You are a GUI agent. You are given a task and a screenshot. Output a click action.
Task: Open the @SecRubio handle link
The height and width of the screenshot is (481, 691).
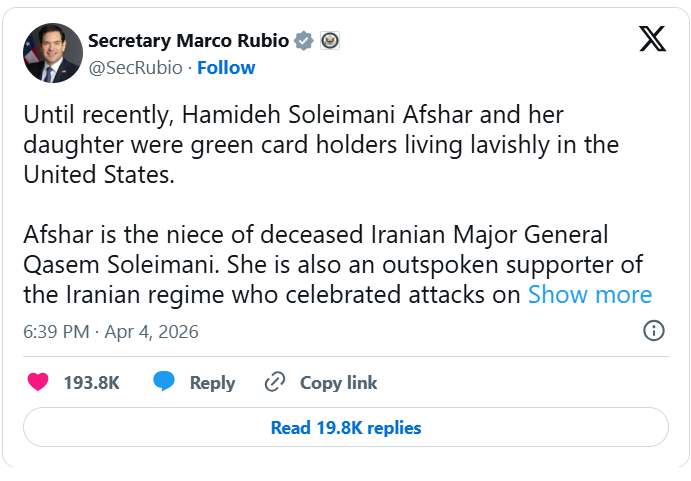[135, 68]
